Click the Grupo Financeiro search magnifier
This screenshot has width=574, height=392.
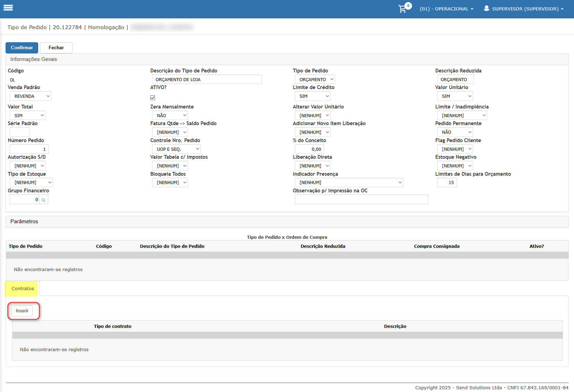[43, 200]
